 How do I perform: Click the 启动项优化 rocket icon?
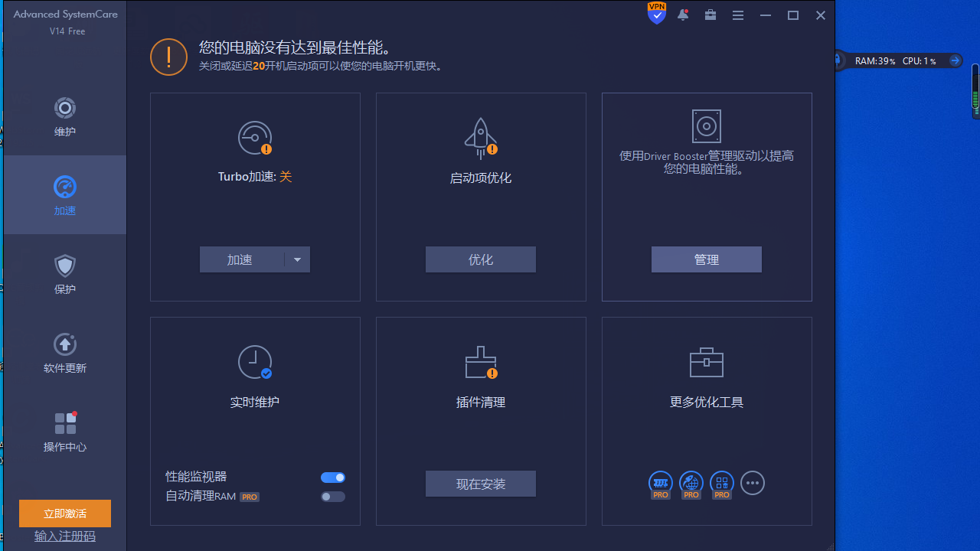pos(480,138)
